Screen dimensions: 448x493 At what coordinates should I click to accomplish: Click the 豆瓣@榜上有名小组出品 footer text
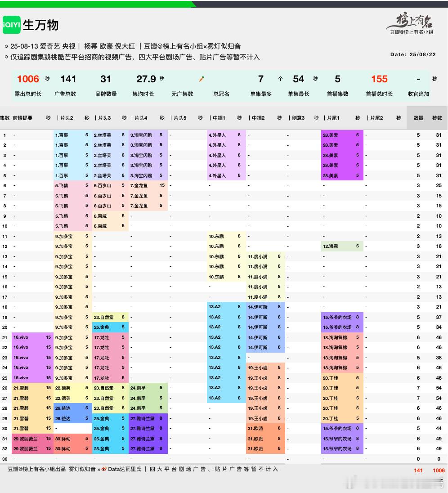pyautogui.click(x=36, y=469)
